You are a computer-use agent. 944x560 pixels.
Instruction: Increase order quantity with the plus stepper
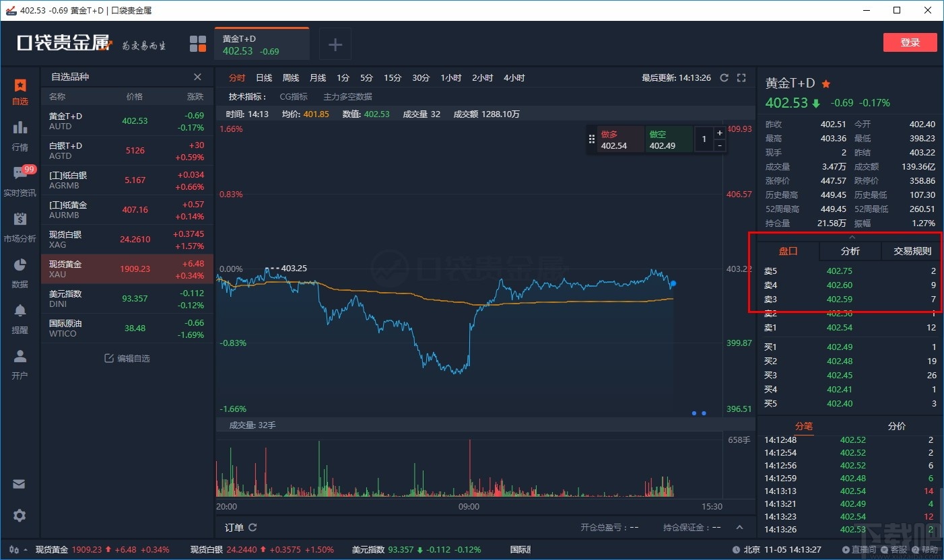(719, 133)
